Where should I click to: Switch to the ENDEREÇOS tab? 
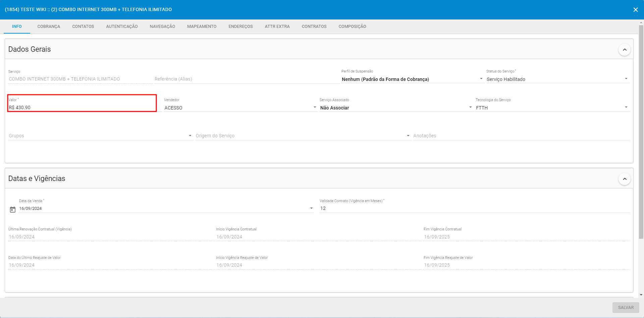pos(240,27)
